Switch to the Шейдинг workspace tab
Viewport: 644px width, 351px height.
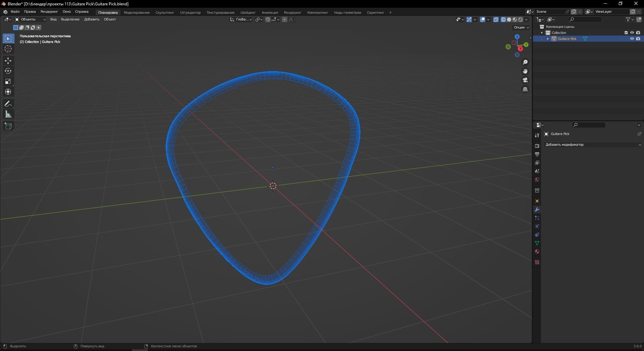pos(248,13)
